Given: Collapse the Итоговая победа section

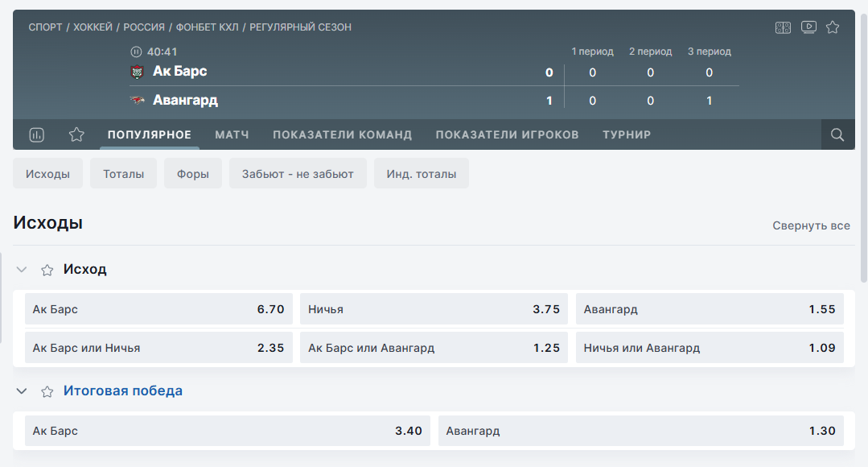Looking at the screenshot, I should [x=22, y=391].
